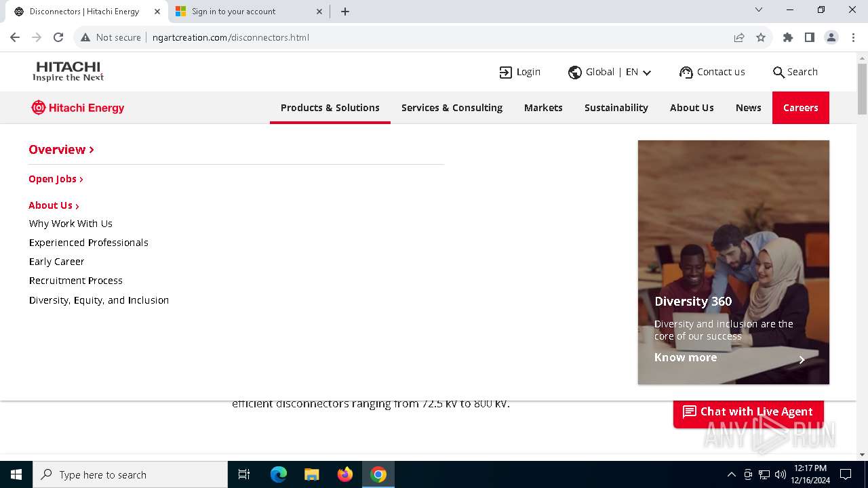
Task: Open Experienced Professionals link
Action: (x=89, y=243)
